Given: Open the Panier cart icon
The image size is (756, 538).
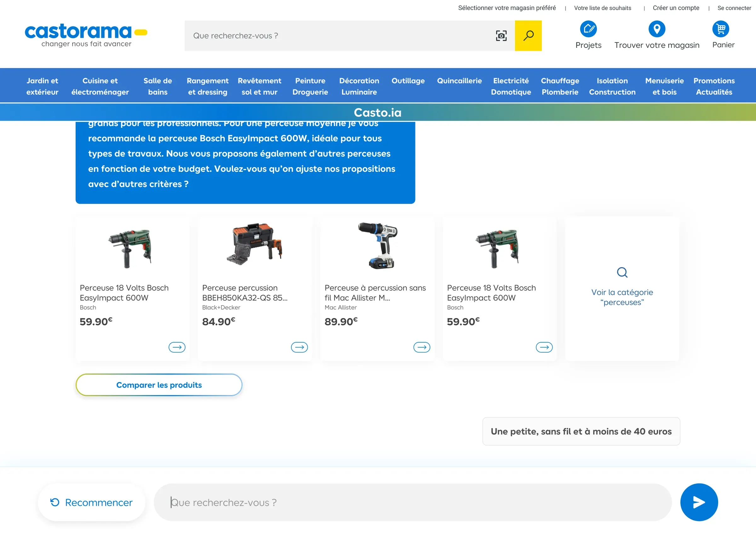Looking at the screenshot, I should 721,29.
